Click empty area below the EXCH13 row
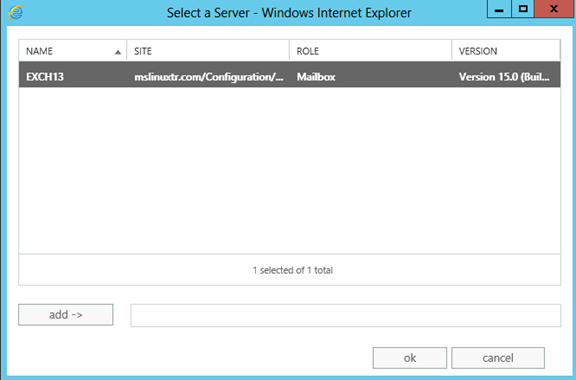 pyautogui.click(x=289, y=170)
